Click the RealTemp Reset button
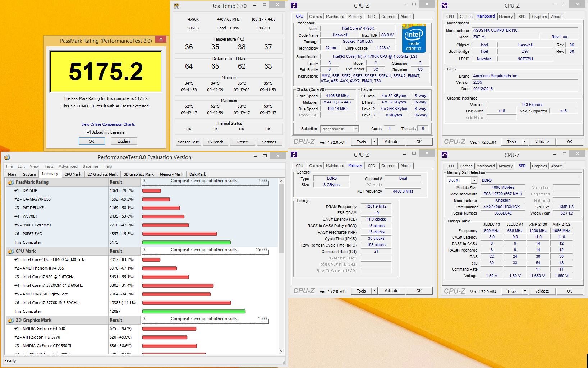 tap(242, 142)
